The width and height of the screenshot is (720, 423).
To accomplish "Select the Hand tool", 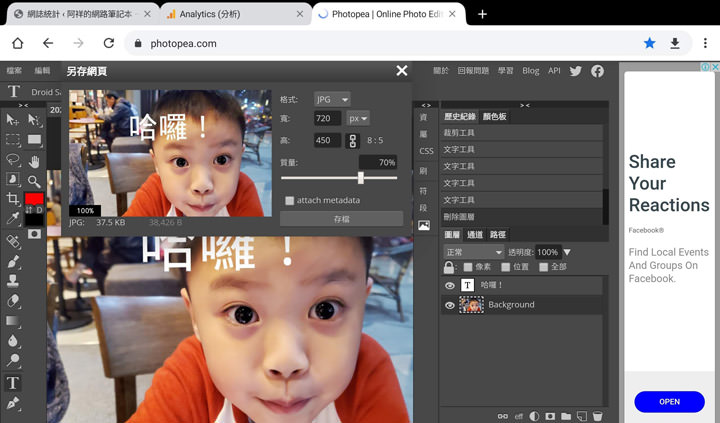I will point(34,161).
